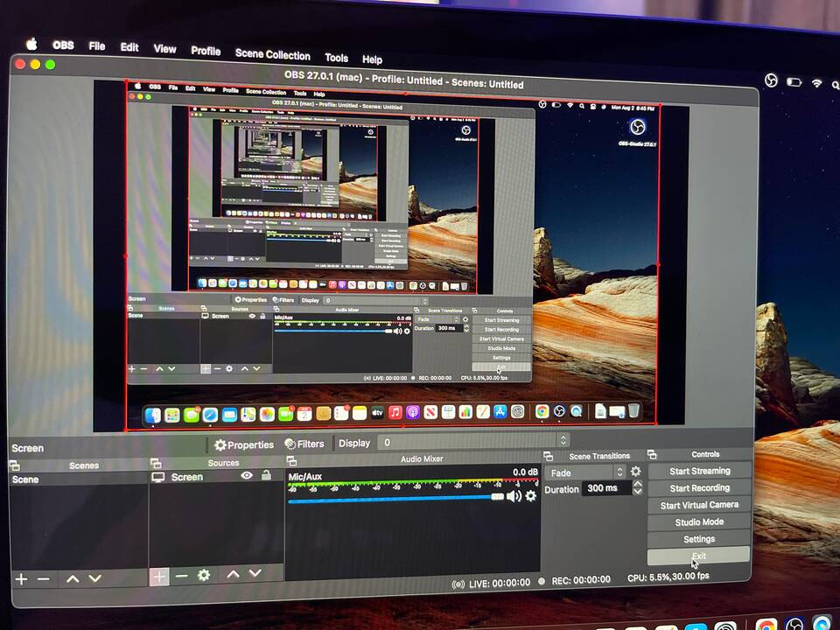Click the REC indicator dot in status bar
The height and width of the screenshot is (630, 840).
click(x=542, y=581)
